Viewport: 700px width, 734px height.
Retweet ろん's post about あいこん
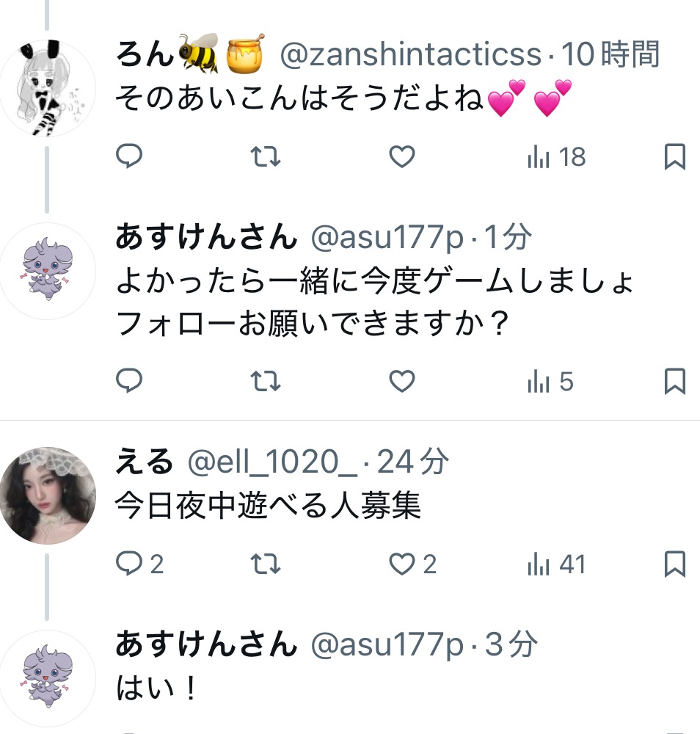(x=266, y=156)
